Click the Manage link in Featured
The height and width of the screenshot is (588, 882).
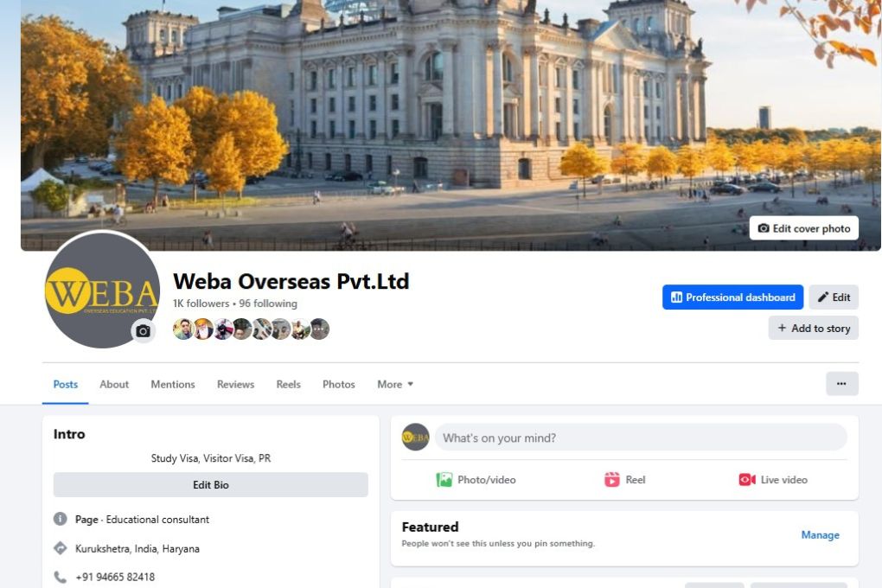tap(820, 535)
